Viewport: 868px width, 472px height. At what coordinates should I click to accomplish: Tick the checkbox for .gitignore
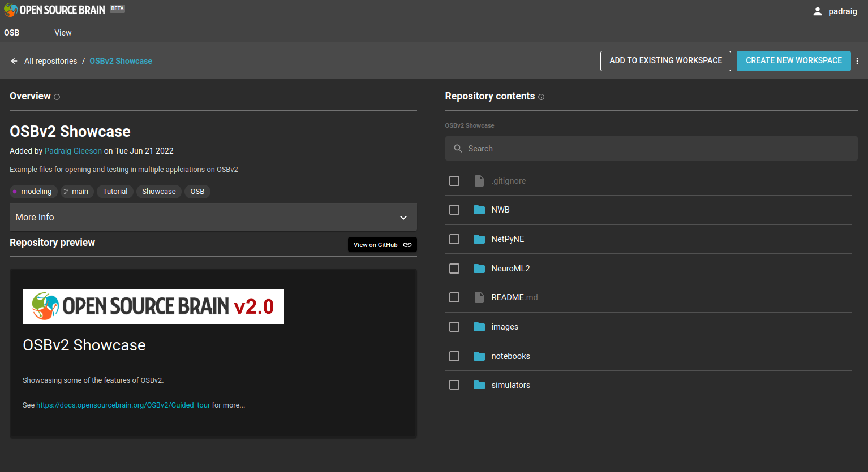tap(454, 181)
